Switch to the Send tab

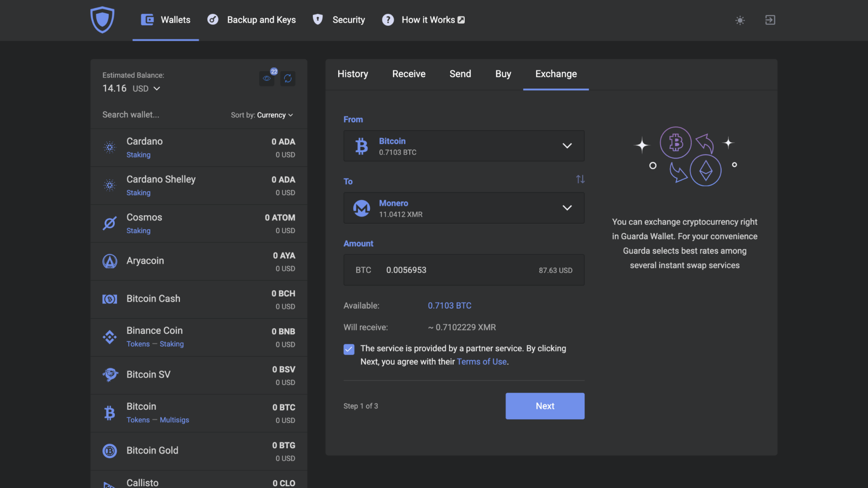(x=460, y=74)
